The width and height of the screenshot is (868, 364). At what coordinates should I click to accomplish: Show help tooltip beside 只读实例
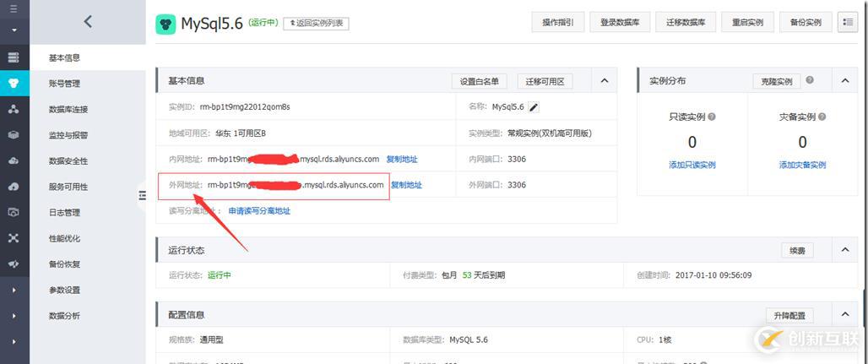point(712,117)
